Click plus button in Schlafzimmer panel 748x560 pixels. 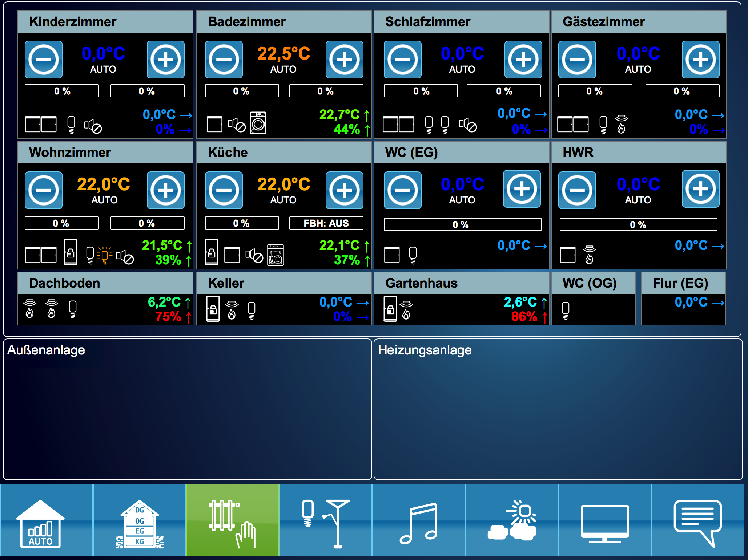coord(523,60)
